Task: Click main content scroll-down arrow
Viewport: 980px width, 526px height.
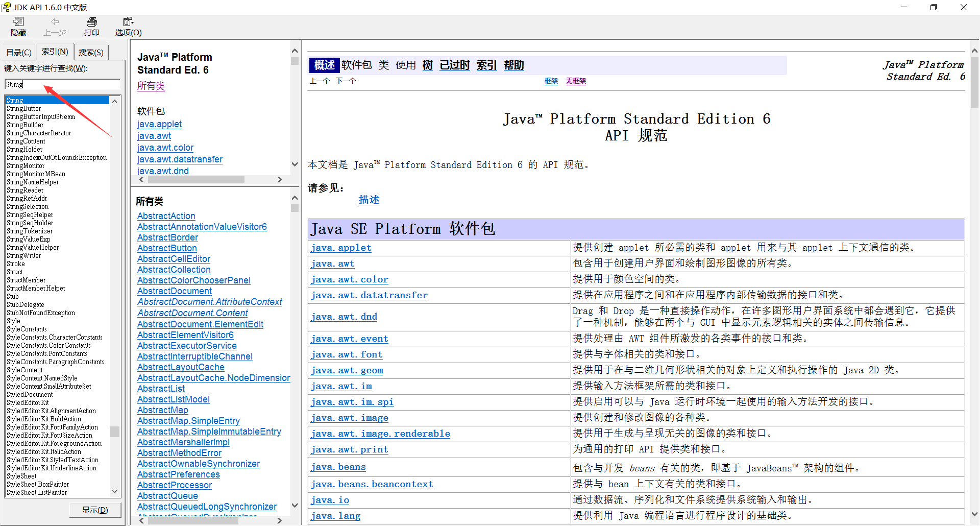Action: [x=974, y=514]
